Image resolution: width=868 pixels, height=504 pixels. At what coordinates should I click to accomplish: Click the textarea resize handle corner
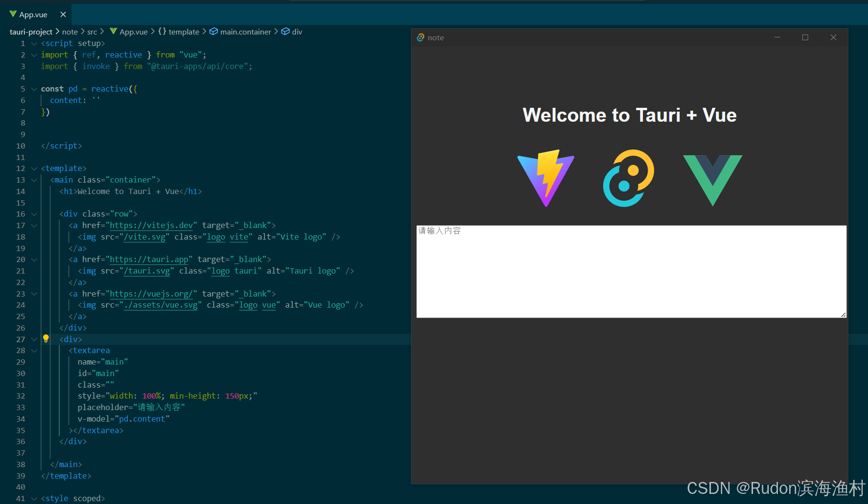(x=843, y=314)
